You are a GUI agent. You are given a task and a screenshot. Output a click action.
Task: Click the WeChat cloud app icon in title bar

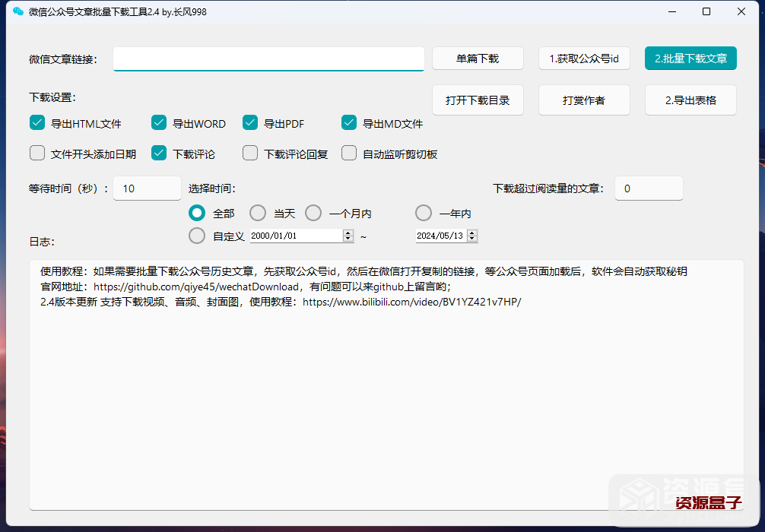point(17,11)
